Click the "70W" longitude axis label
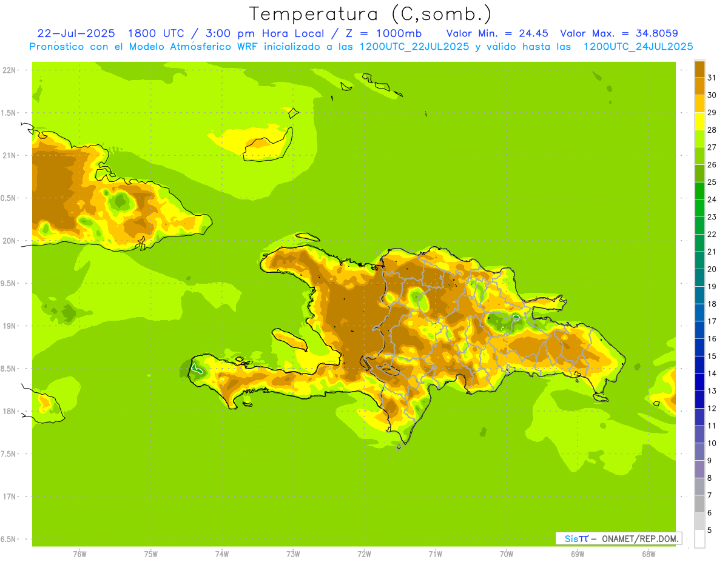728x562 pixels. (506, 554)
